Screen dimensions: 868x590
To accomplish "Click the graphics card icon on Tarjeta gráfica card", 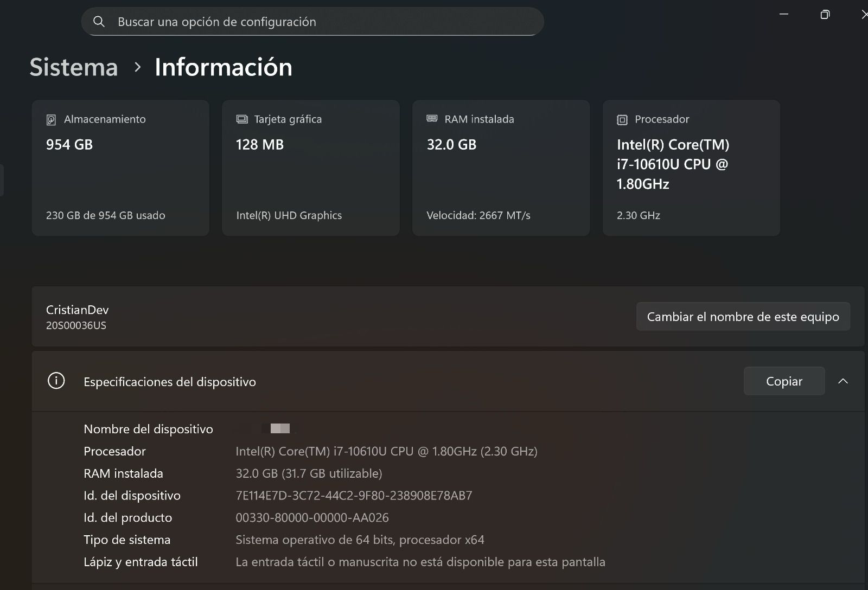I will point(241,119).
